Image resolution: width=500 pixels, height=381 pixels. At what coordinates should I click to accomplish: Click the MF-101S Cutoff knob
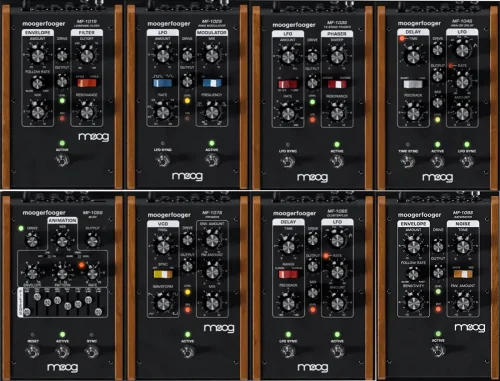coord(87,55)
